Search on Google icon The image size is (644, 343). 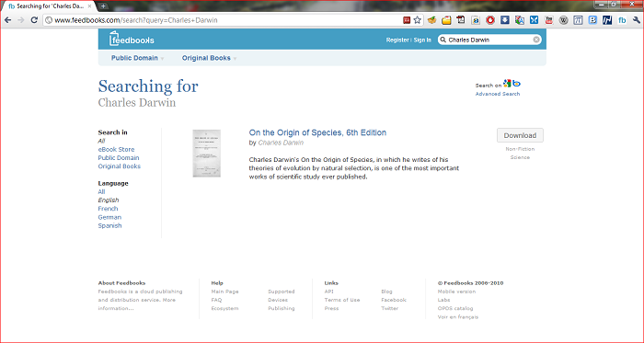(507, 84)
